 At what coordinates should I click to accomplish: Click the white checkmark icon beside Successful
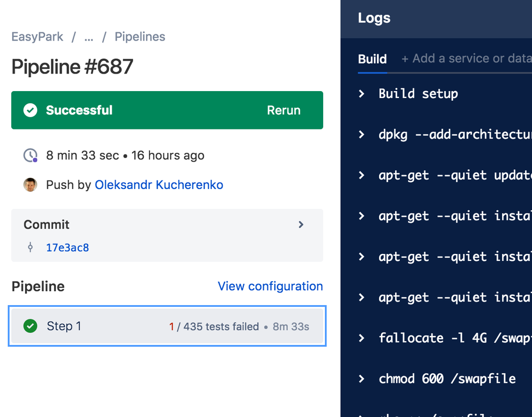pos(30,110)
